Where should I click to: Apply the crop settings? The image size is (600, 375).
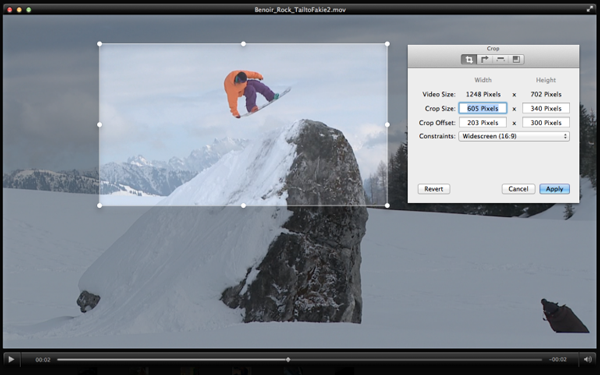[x=554, y=189]
